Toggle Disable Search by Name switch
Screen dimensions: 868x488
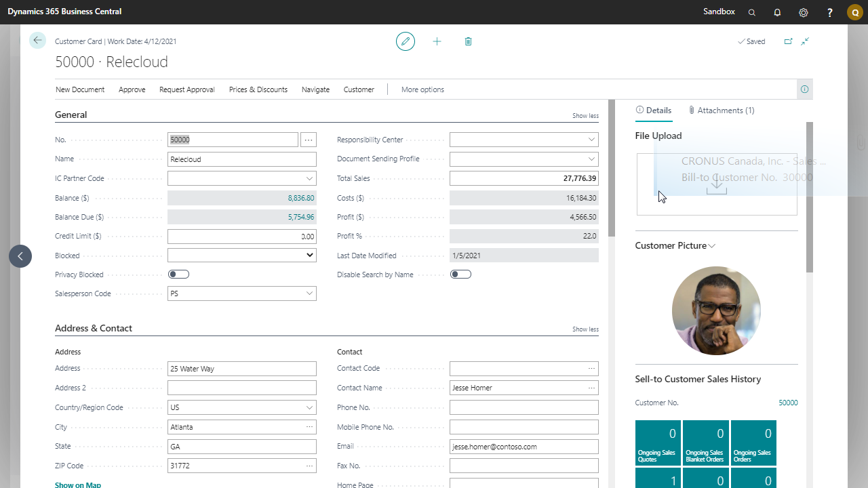460,274
